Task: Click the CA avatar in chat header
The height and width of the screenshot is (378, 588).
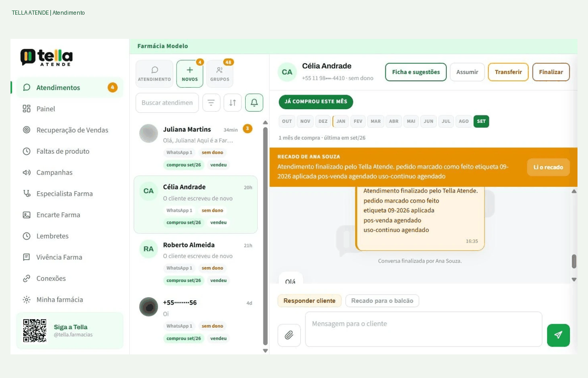Action: click(x=287, y=72)
